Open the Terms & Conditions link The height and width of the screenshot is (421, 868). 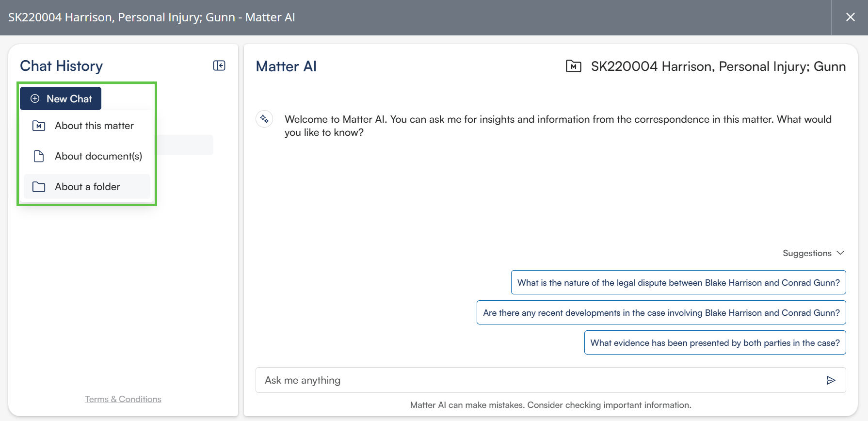[123, 399]
